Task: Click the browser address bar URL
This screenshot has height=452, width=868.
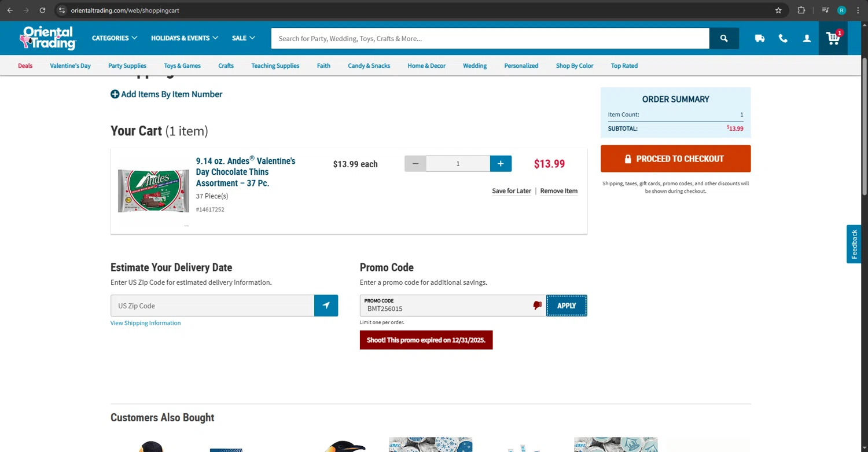Action: point(125,10)
